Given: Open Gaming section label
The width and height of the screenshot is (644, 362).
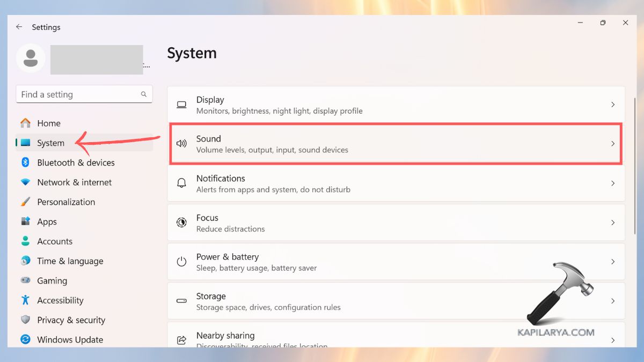Looking at the screenshot, I should click(52, 280).
